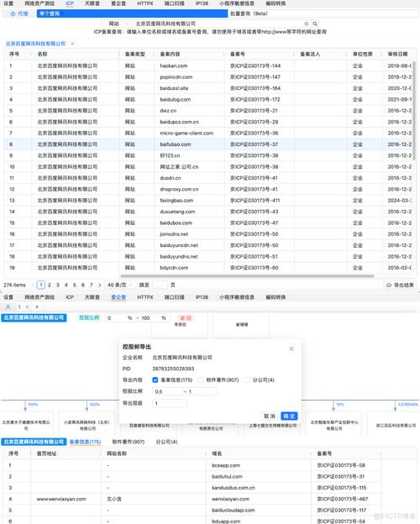Open the 代理 proxy settings button

[x=19, y=13]
